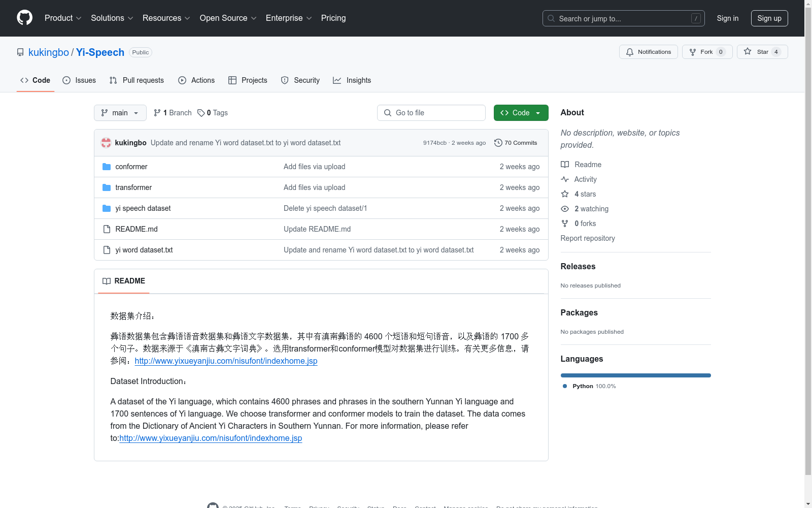Click the slash shortcut key icon in search
Screen dimensions: 812x508
696,18
